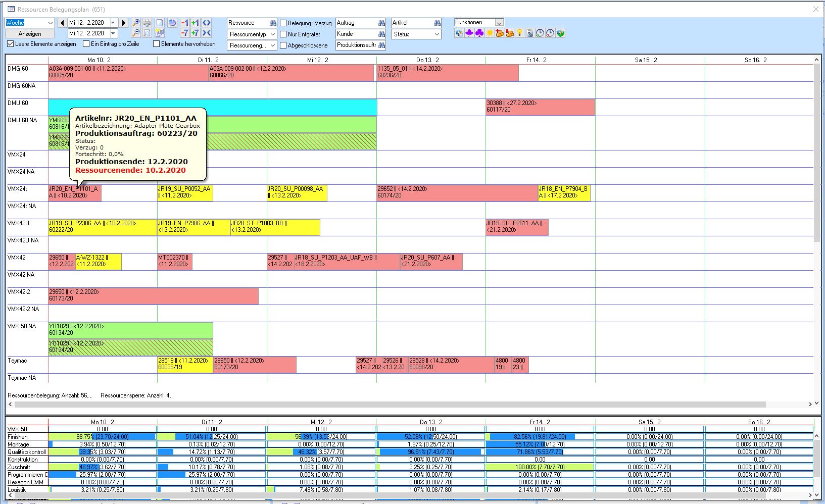Click the yellow lightbulb icon
This screenshot has height=504, width=825.
tap(519, 33)
